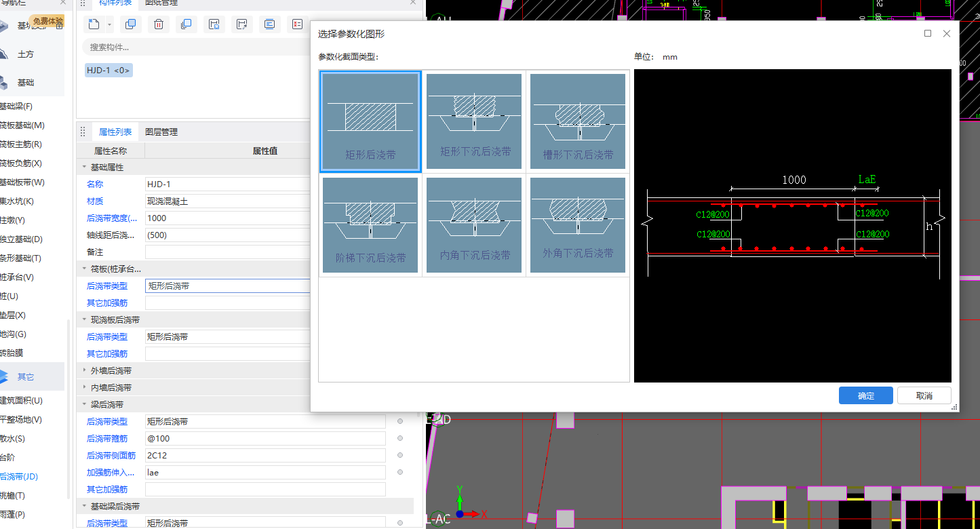
Task: Toggle the circle beside 基础梁后浇带 type row
Action: (x=400, y=523)
